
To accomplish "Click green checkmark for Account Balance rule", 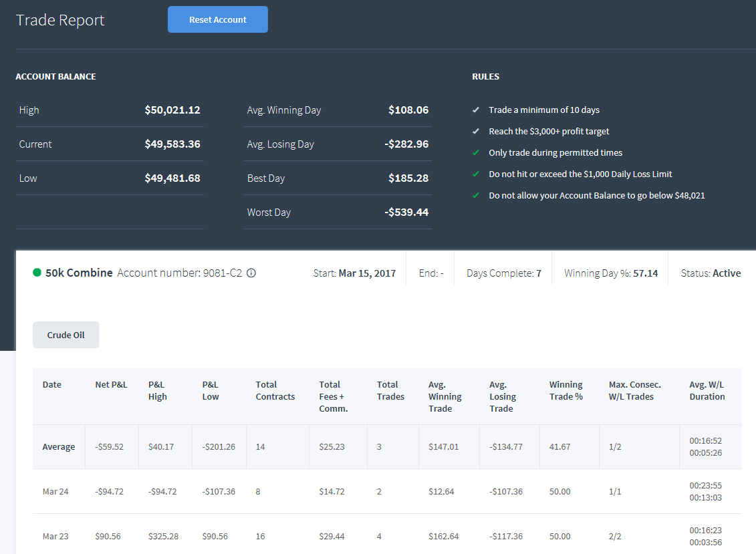I will [475, 195].
